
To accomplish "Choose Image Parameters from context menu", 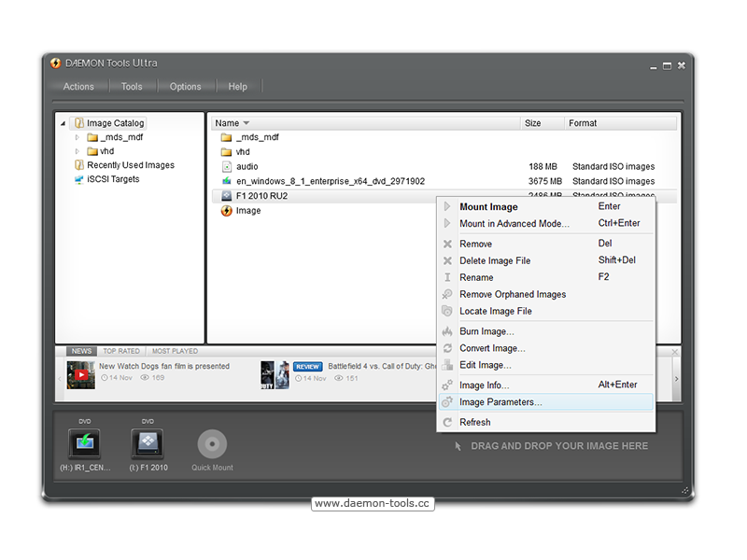I will pos(500,402).
